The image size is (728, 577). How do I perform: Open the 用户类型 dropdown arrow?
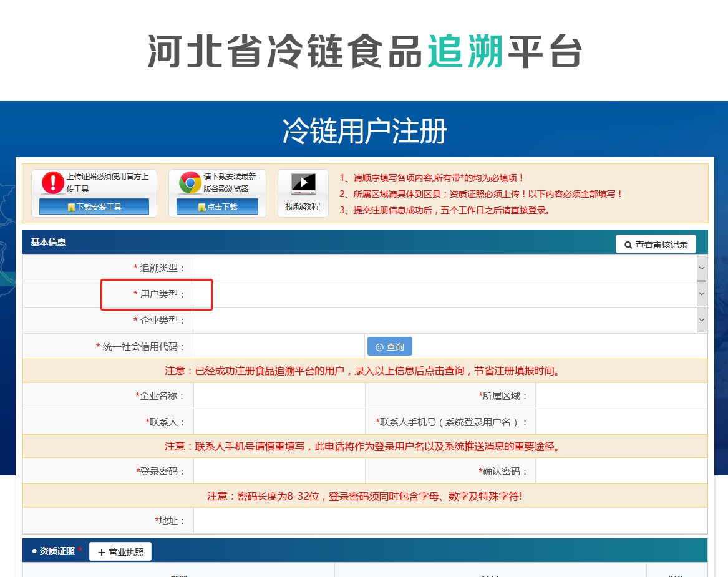tap(702, 294)
